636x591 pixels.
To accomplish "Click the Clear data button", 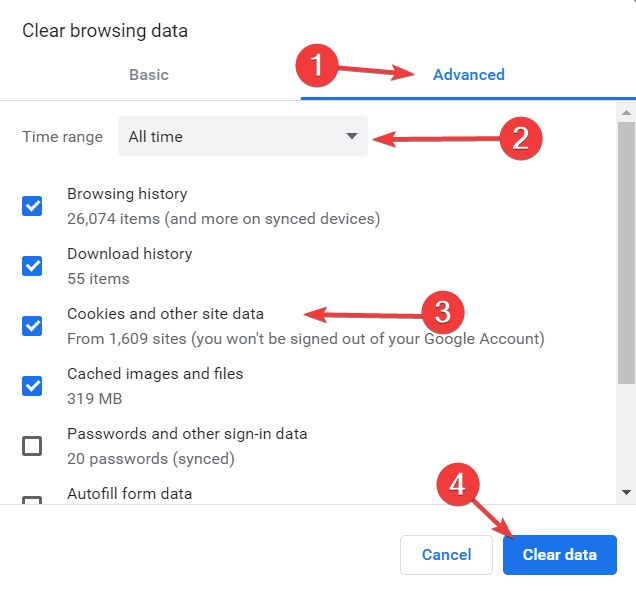I will (560, 555).
